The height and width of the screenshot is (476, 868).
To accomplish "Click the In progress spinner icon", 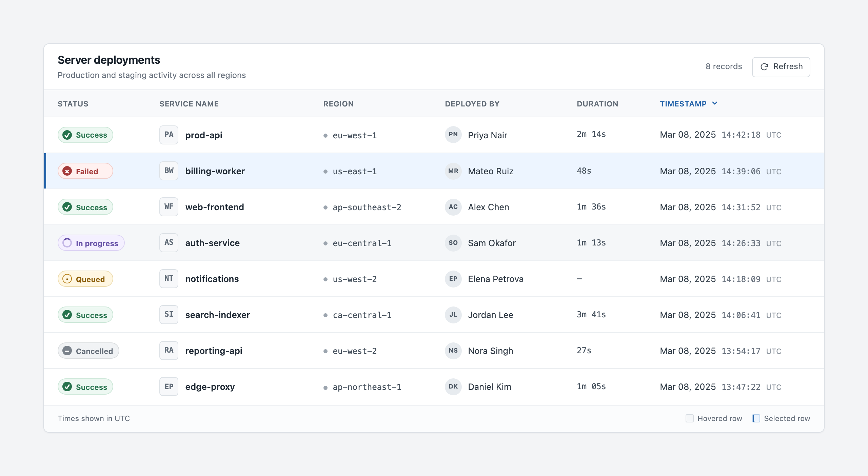I will coord(67,243).
